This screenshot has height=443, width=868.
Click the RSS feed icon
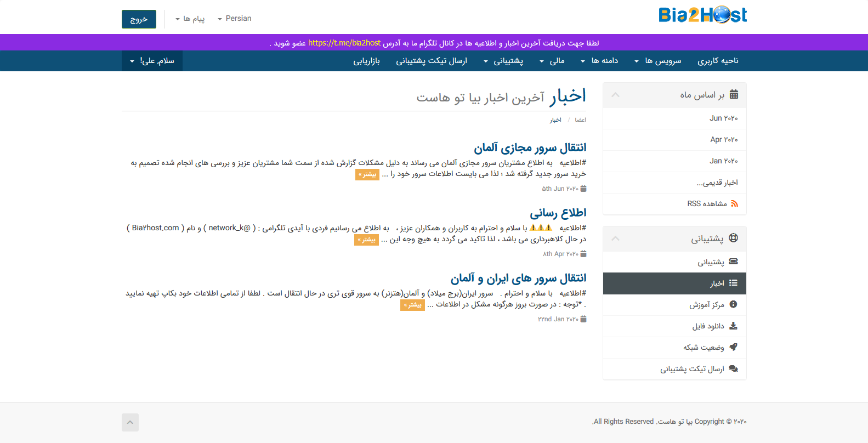[734, 204]
